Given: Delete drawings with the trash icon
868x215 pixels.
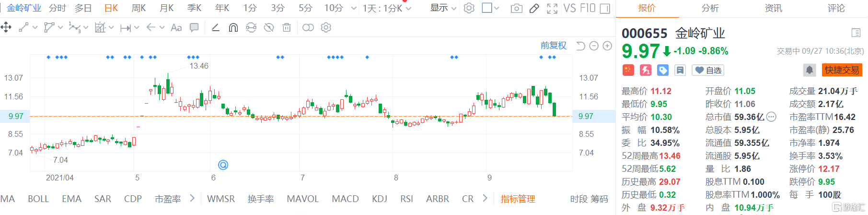Looking at the screenshot, I should [x=287, y=28].
